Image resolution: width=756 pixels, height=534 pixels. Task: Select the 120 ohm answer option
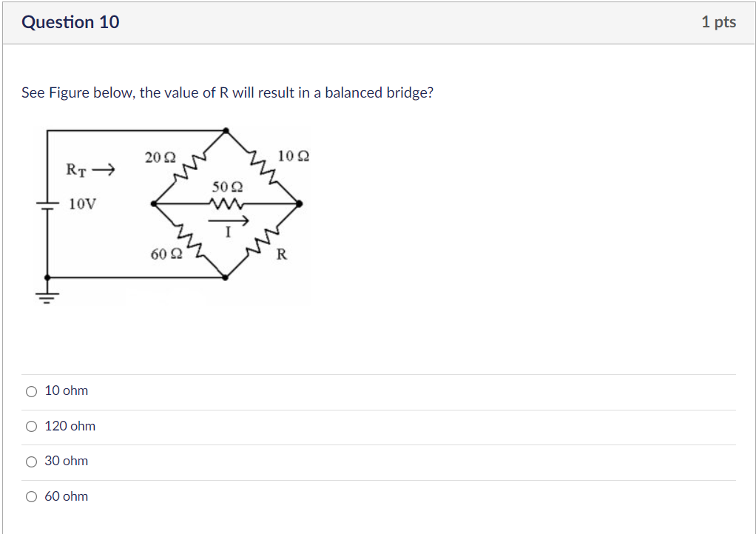(x=32, y=426)
